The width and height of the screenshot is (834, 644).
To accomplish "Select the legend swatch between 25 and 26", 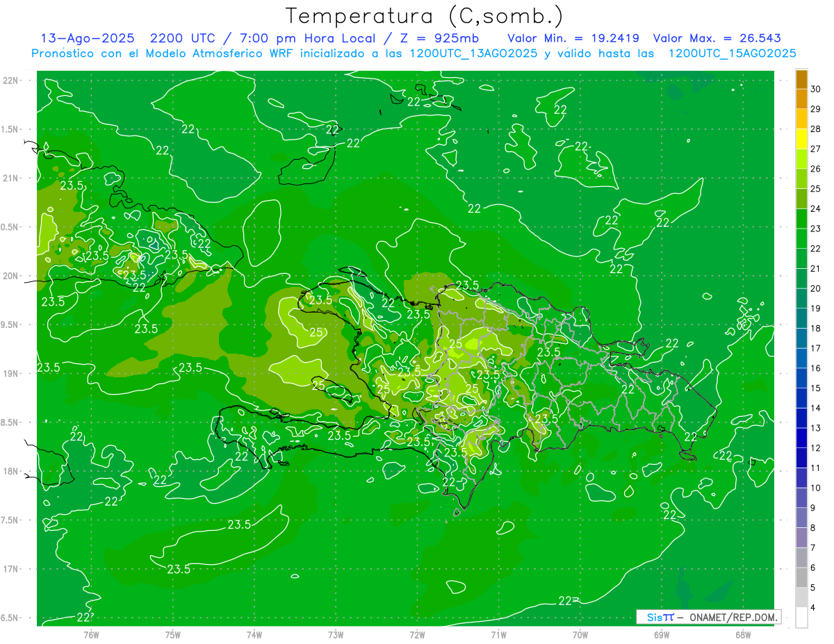I will (x=801, y=179).
